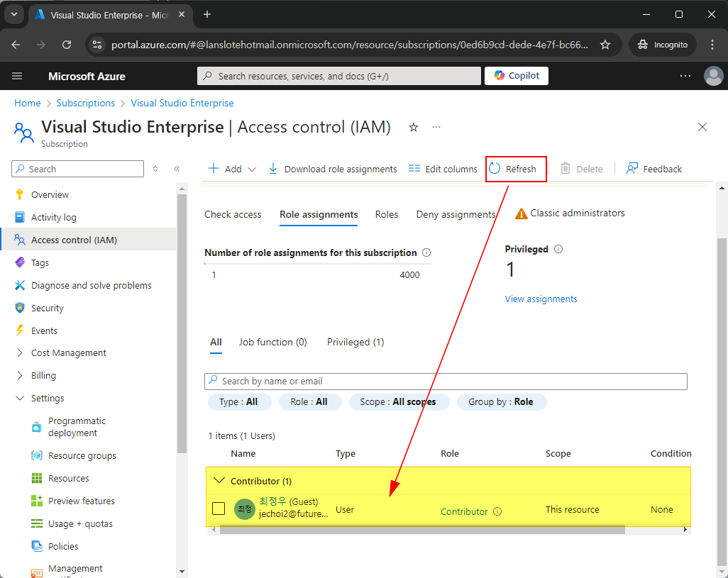Toggle expand/collapse all menu groups
This screenshot has width=728, height=578.
coord(155,169)
